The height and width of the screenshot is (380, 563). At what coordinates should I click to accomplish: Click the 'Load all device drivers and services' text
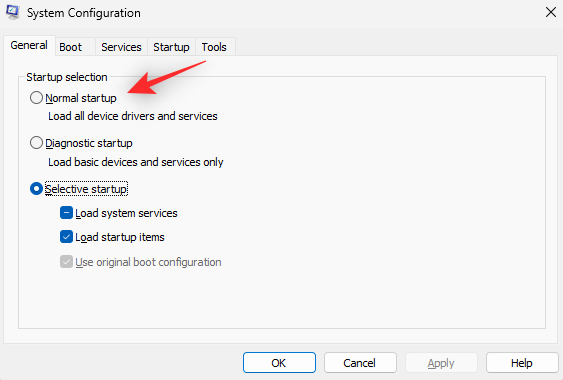[133, 116]
